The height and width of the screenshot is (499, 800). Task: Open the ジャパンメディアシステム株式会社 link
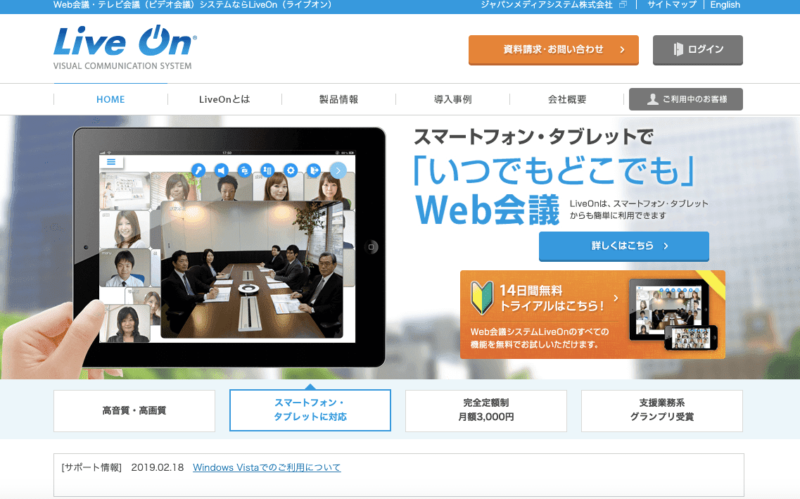[x=546, y=5]
